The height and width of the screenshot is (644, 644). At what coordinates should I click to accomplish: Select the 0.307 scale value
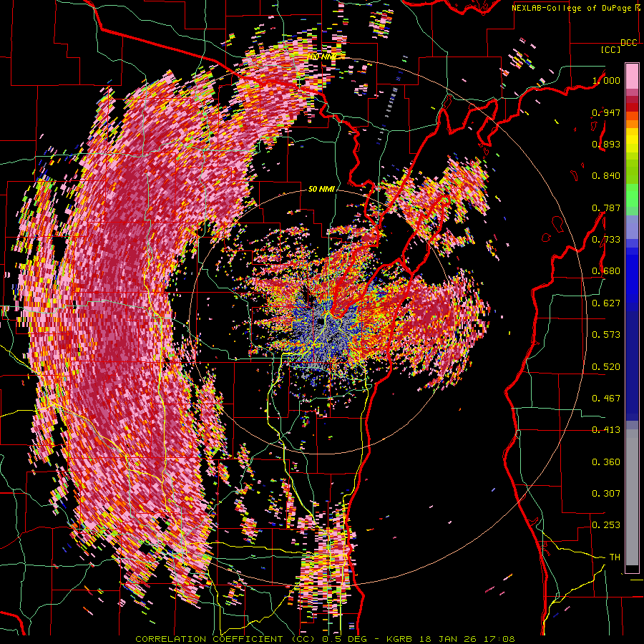pyautogui.click(x=606, y=494)
